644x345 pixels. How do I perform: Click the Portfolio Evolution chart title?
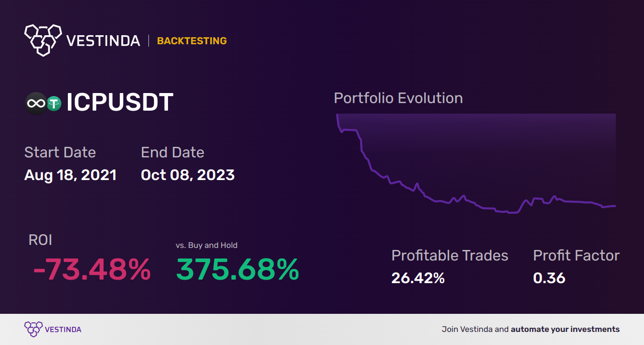398,98
